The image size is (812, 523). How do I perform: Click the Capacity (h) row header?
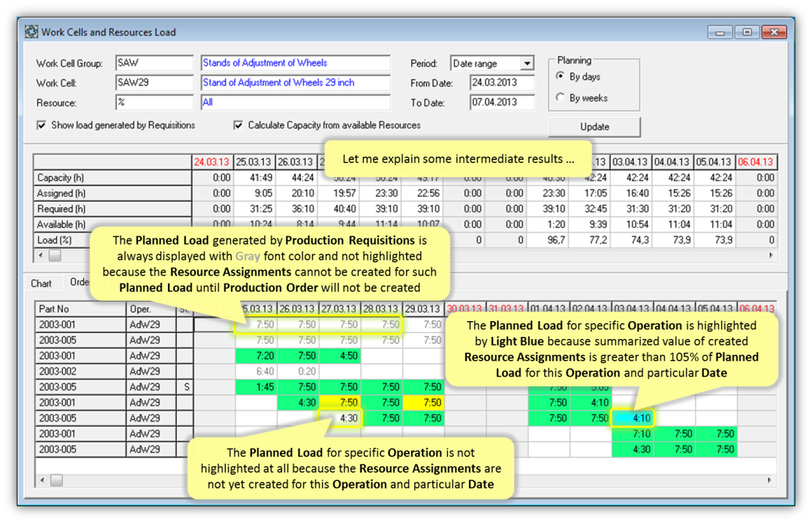pyautogui.click(x=113, y=178)
